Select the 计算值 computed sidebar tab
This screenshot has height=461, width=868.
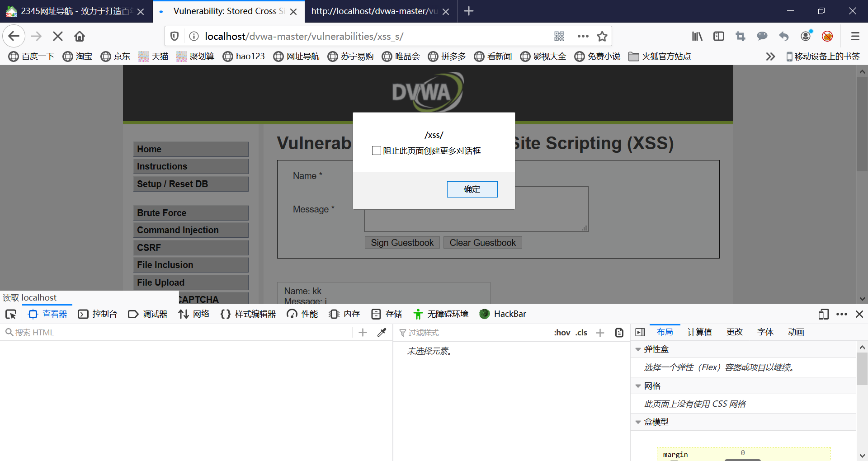699,332
